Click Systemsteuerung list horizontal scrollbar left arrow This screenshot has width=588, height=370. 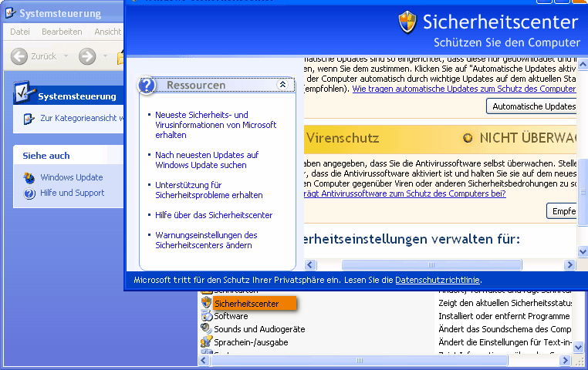point(203,361)
